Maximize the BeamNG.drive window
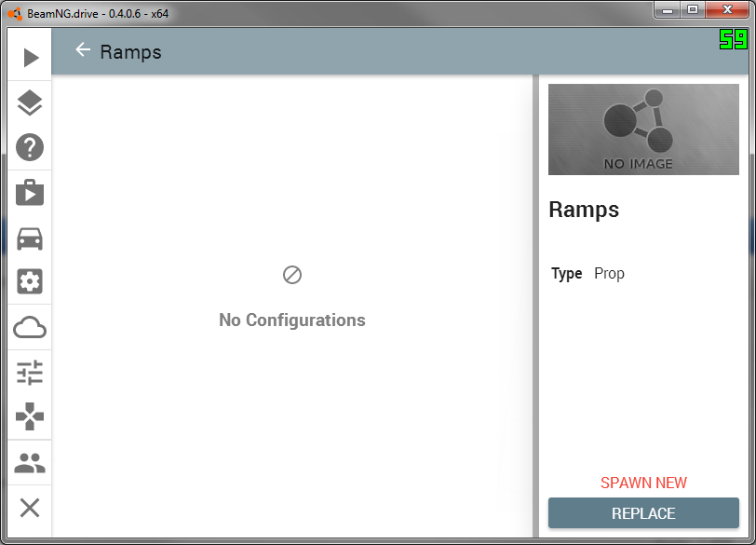756x545 pixels. point(693,9)
